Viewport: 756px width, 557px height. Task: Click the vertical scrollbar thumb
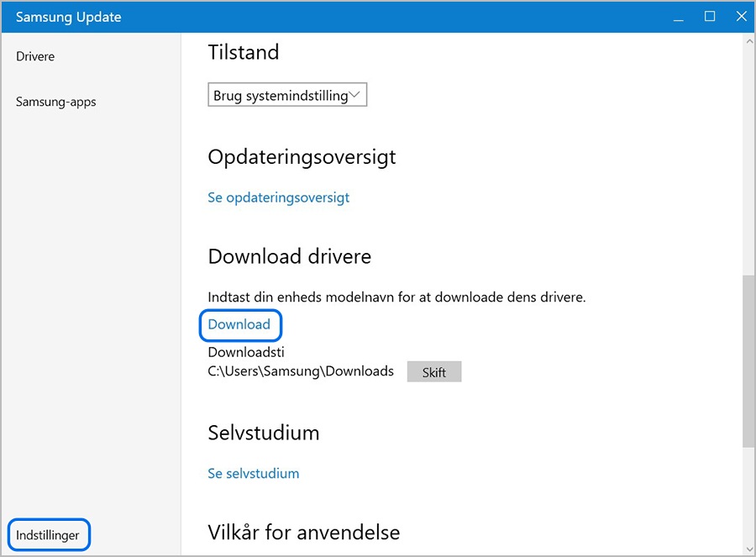748,361
